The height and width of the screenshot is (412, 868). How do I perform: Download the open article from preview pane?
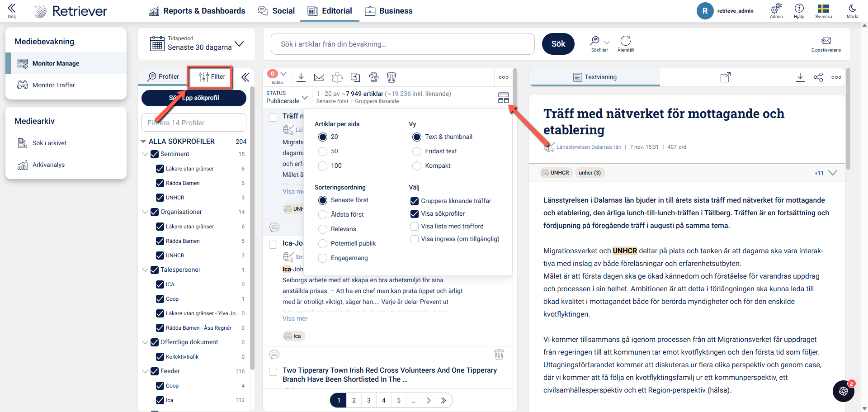pyautogui.click(x=800, y=77)
